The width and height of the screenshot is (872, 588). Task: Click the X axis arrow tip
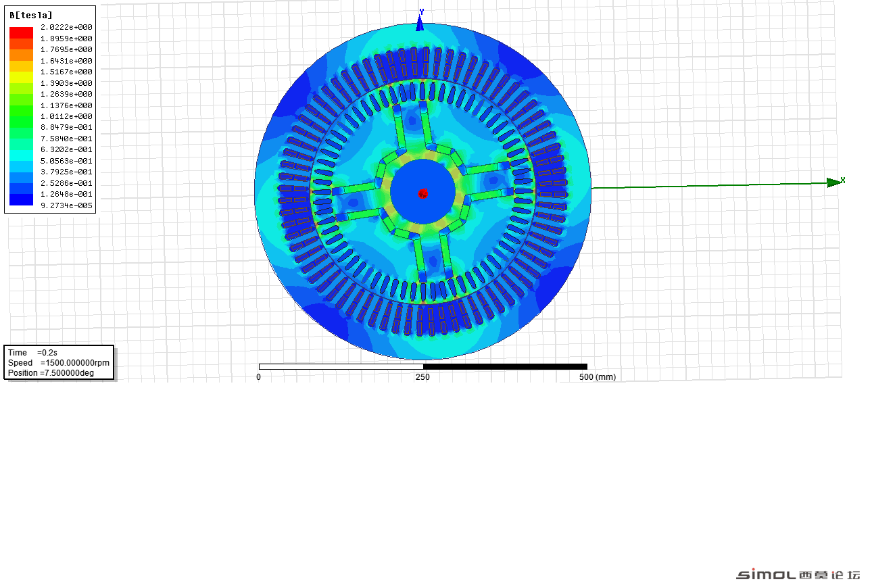(835, 182)
